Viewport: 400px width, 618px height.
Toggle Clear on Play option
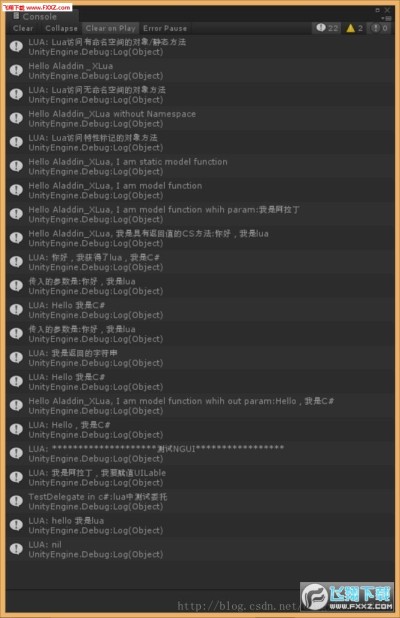click(110, 28)
